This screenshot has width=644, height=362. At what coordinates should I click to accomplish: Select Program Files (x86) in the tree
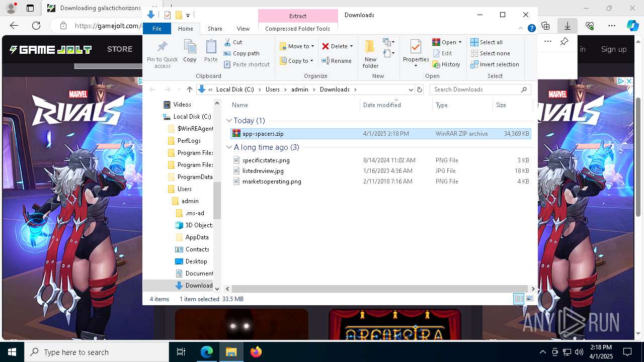[x=190, y=165]
